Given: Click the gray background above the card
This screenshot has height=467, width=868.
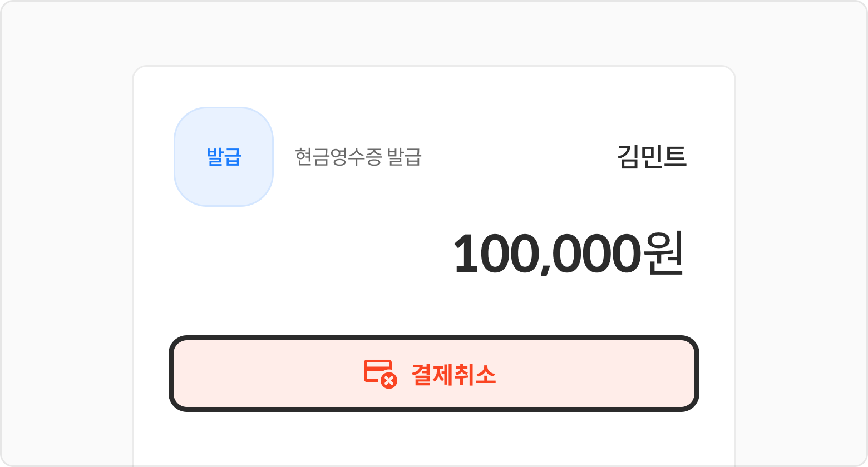Looking at the screenshot, I should click(x=434, y=33).
